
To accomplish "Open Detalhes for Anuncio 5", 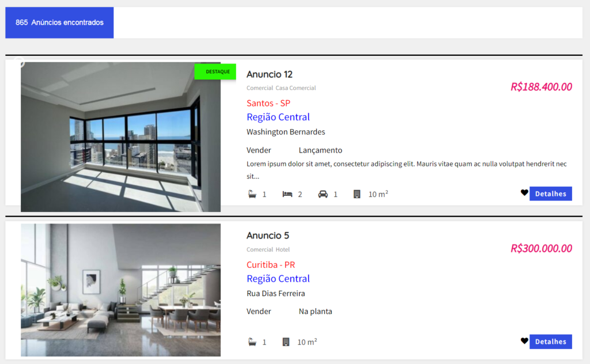I will point(550,342).
